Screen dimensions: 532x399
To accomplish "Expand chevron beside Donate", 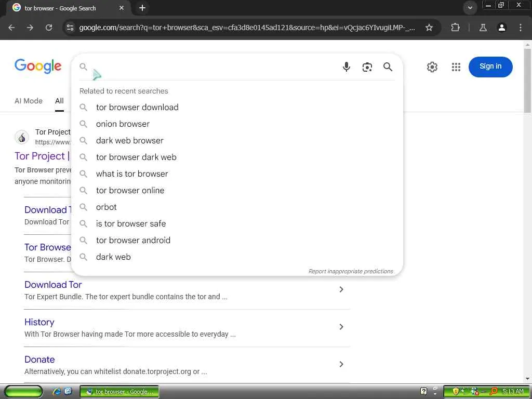I will [x=341, y=364].
